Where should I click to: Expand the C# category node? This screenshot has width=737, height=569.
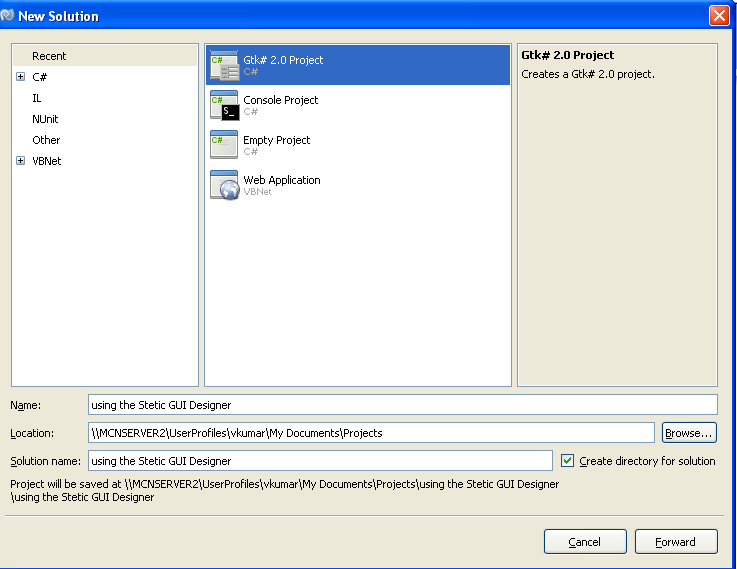point(20,77)
